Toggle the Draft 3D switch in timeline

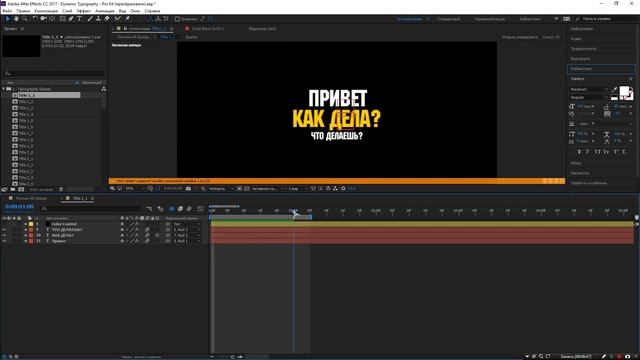[x=160, y=209]
